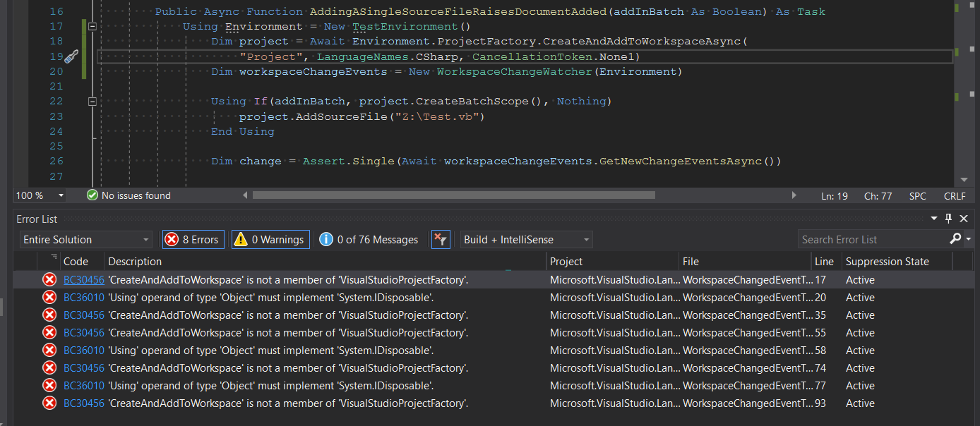
Task: Click the green check icon beside No issues found
Action: point(92,195)
